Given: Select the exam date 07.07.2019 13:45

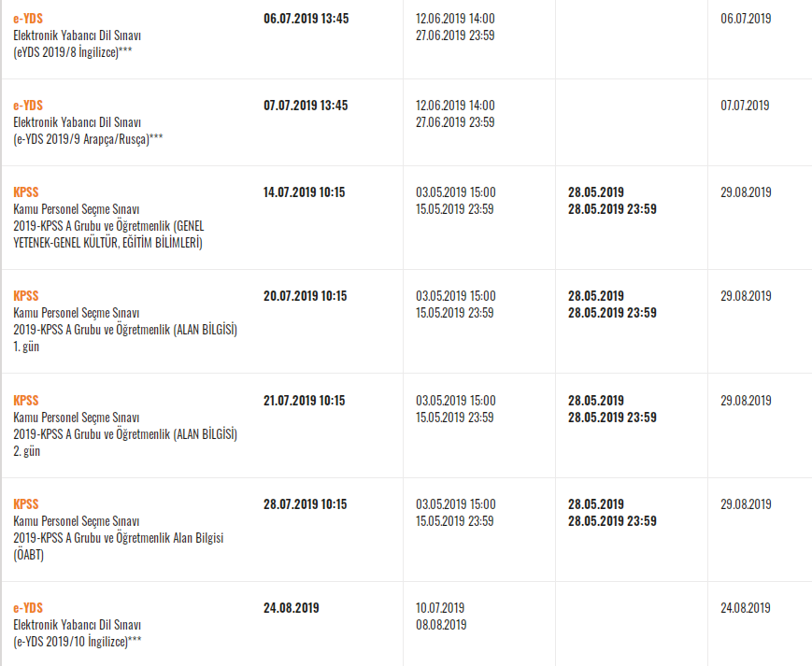Looking at the screenshot, I should 306,106.
